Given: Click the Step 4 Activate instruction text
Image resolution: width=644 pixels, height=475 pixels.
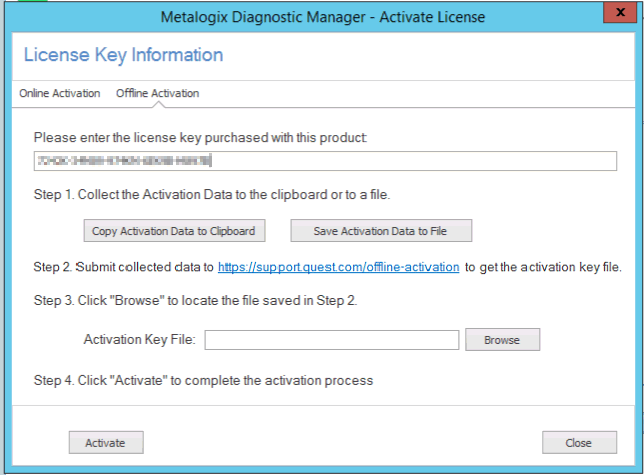Looking at the screenshot, I should (203, 381).
